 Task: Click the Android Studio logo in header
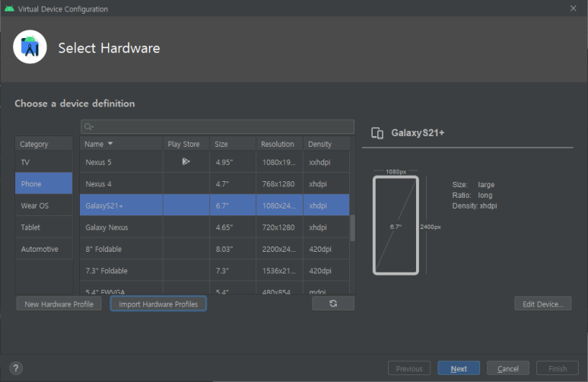point(30,47)
